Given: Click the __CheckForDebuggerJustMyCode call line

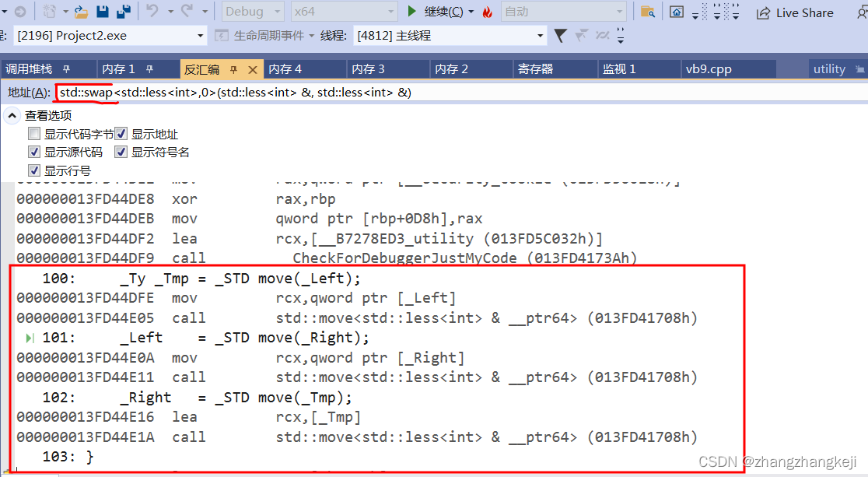Looking at the screenshot, I should 327,258.
